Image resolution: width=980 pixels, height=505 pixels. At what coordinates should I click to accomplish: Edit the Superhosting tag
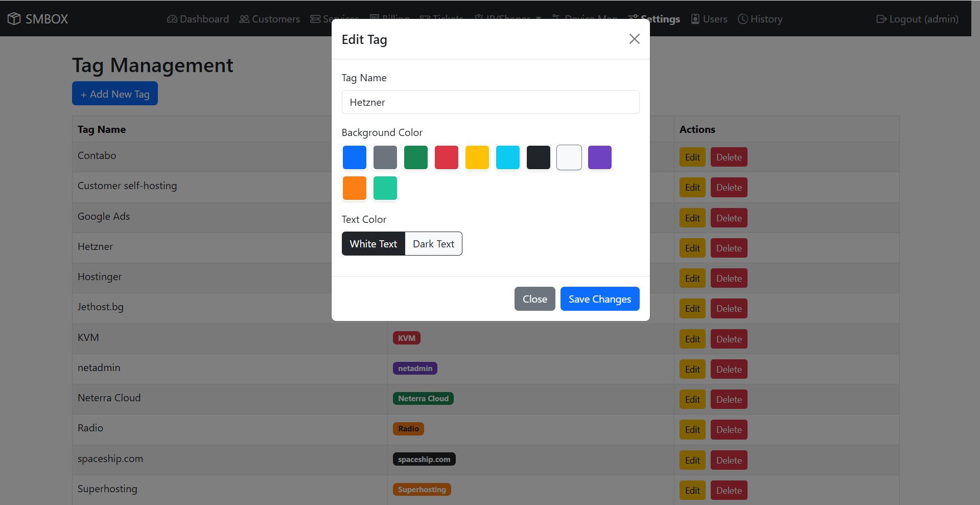click(x=692, y=491)
